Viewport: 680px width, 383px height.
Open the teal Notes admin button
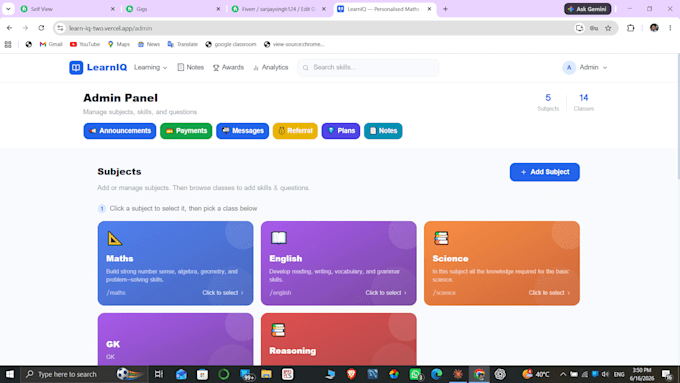point(383,131)
